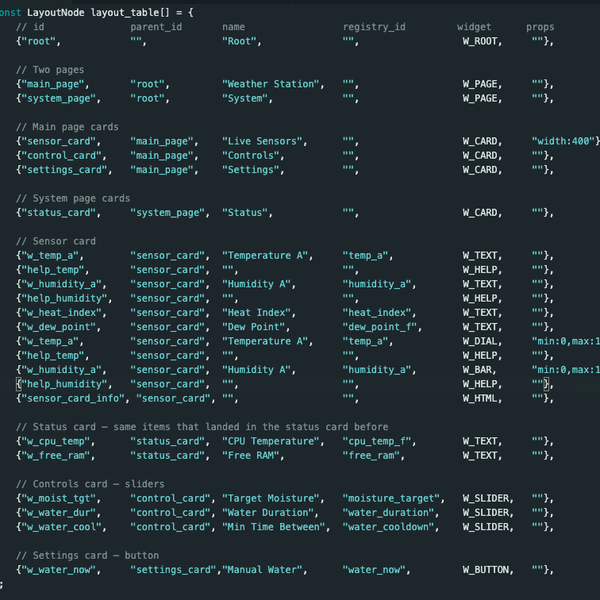Select the "Dew Point" name string
This screenshot has width=600, height=600.
(253, 327)
